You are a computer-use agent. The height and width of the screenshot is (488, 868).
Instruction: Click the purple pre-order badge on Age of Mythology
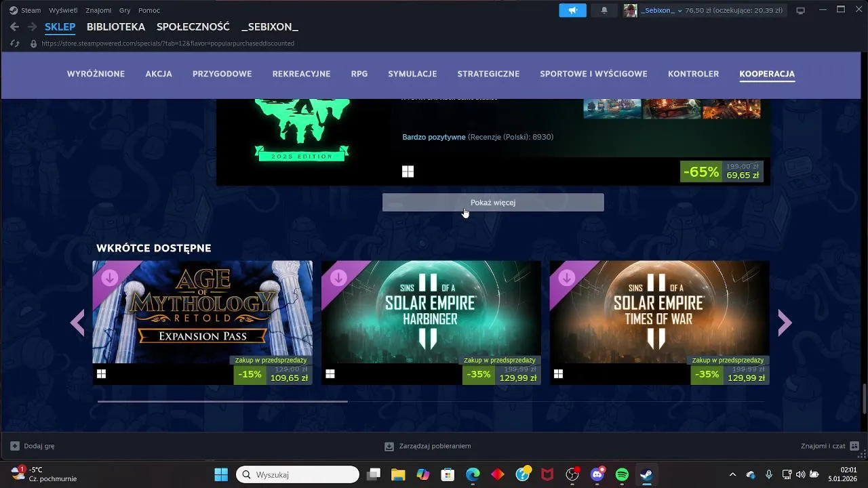tap(109, 277)
